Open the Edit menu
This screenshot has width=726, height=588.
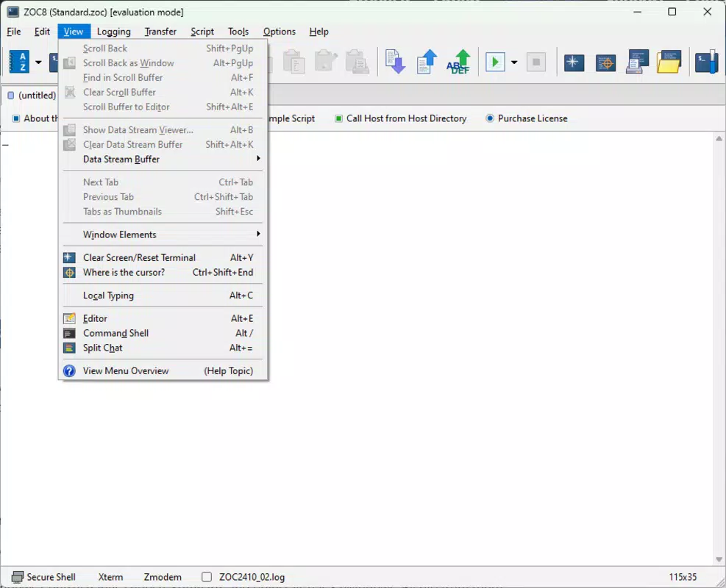[42, 32]
